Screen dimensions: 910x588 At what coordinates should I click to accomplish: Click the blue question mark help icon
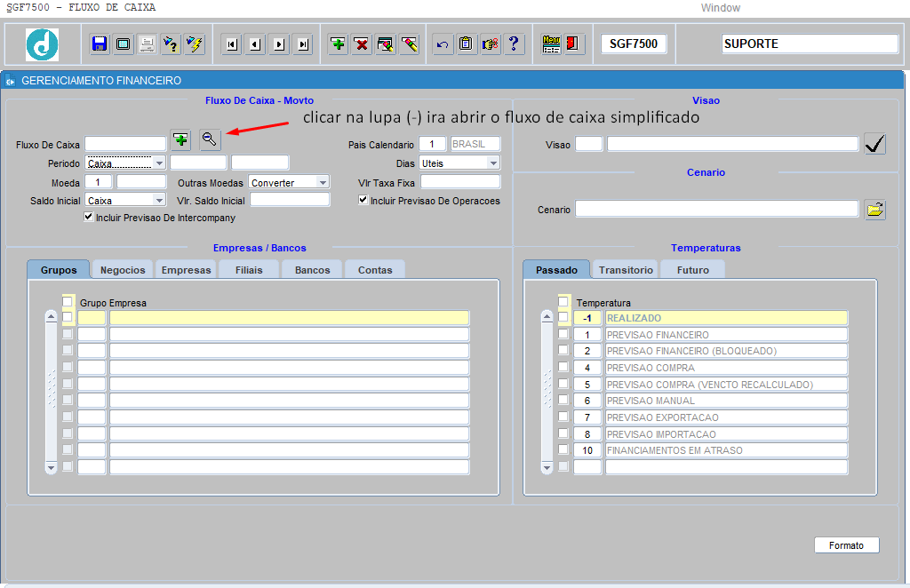(514, 44)
